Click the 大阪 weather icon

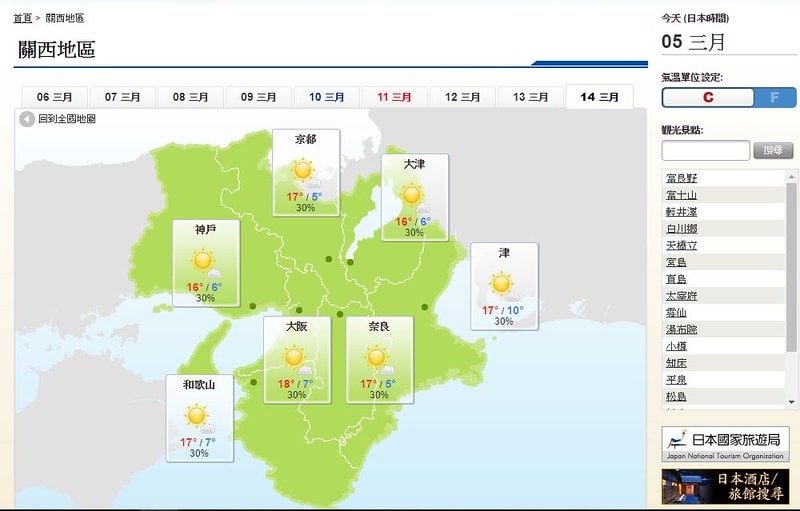coord(295,357)
